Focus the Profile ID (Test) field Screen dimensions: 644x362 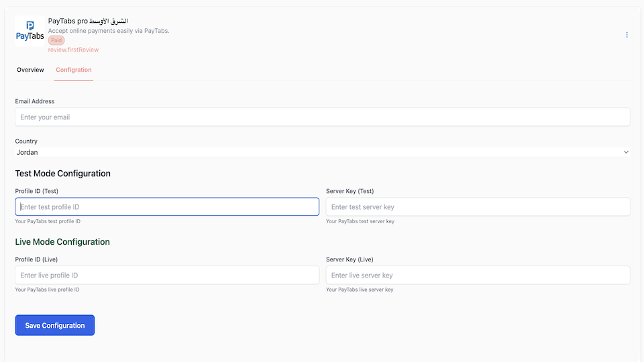click(x=167, y=207)
